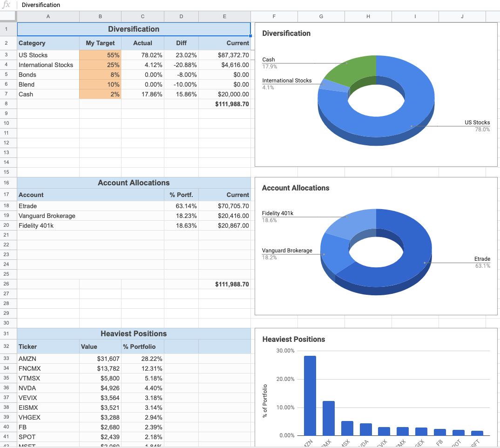
Task: Click the $70,705.70 current cell
Action: click(224, 206)
